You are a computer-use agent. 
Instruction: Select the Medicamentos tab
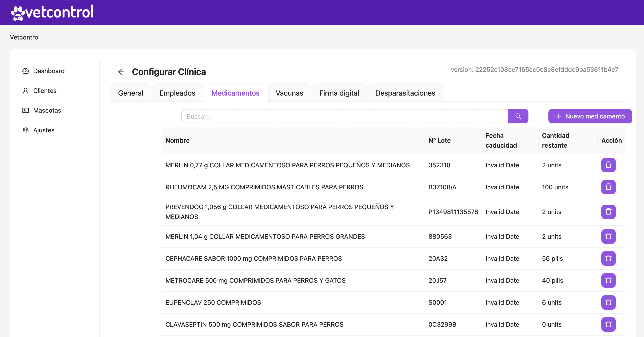click(235, 93)
